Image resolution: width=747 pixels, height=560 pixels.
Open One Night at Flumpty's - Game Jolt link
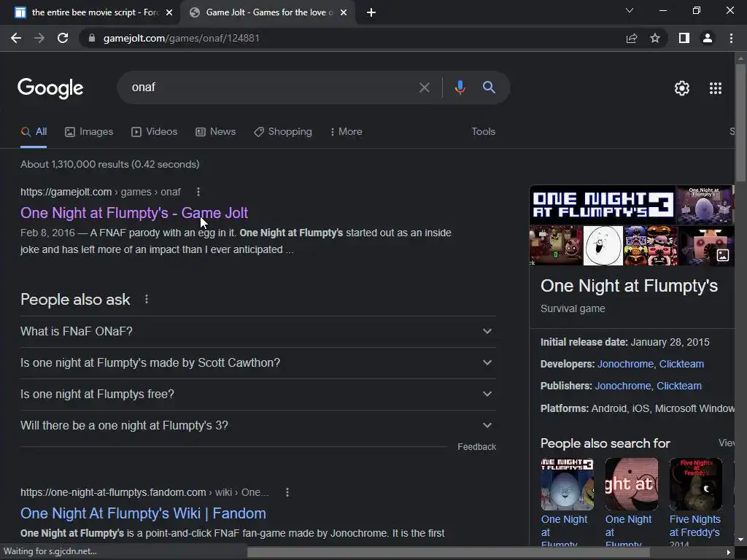tap(134, 213)
